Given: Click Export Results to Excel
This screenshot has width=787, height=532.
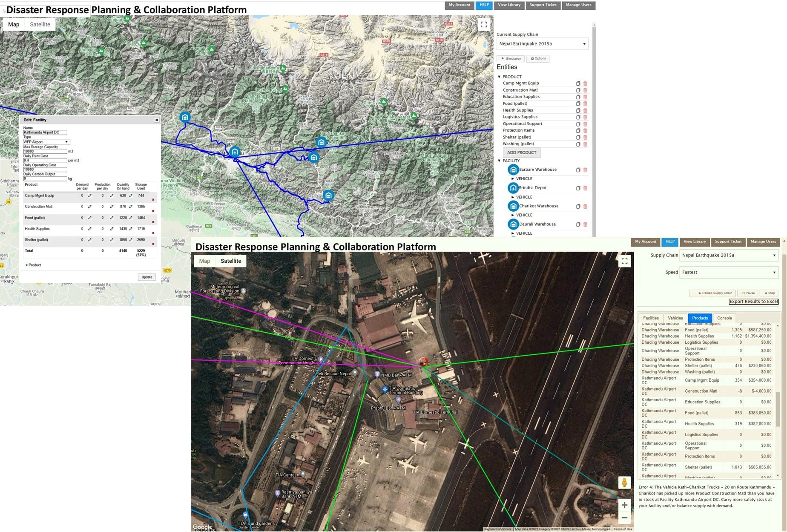Looking at the screenshot, I should click(753, 302).
